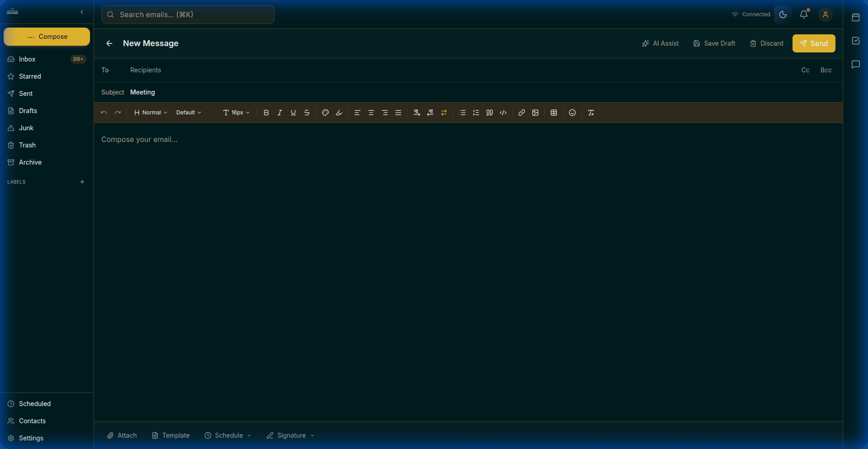Switch to the Drafts folder
This screenshot has height=449, width=868.
point(28,111)
